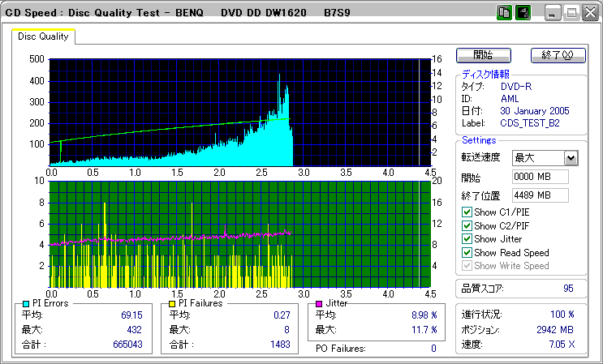Image resolution: width=603 pixels, height=364 pixels.
Task: Click the PI Errors total 665043
Action: [127, 345]
